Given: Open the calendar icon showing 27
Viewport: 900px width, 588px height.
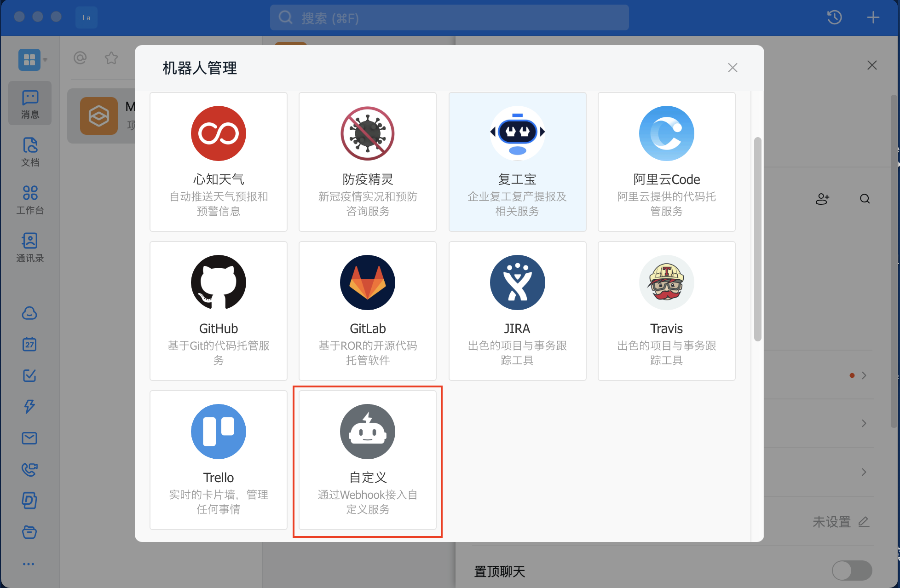Looking at the screenshot, I should pos(29,344).
